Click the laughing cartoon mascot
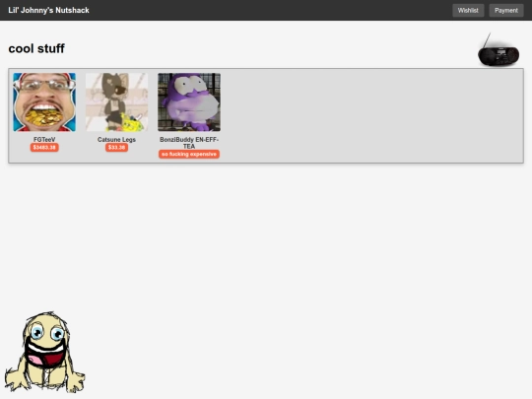532x399 pixels. (44, 352)
